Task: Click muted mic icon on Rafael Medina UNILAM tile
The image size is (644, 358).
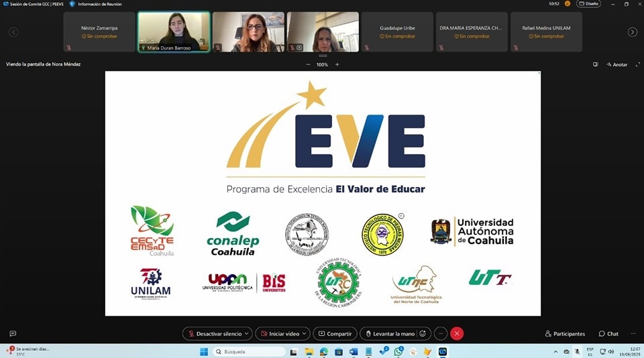Action: tap(516, 48)
